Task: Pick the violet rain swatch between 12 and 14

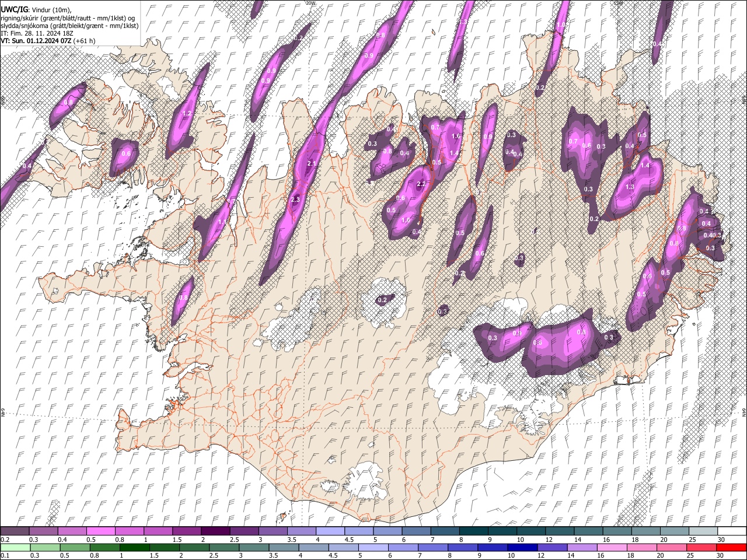Action: (551, 547)
